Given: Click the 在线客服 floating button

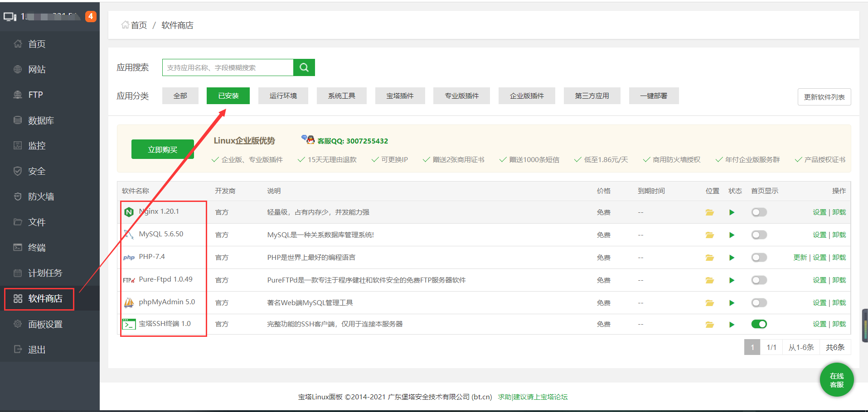Looking at the screenshot, I should tap(837, 380).
